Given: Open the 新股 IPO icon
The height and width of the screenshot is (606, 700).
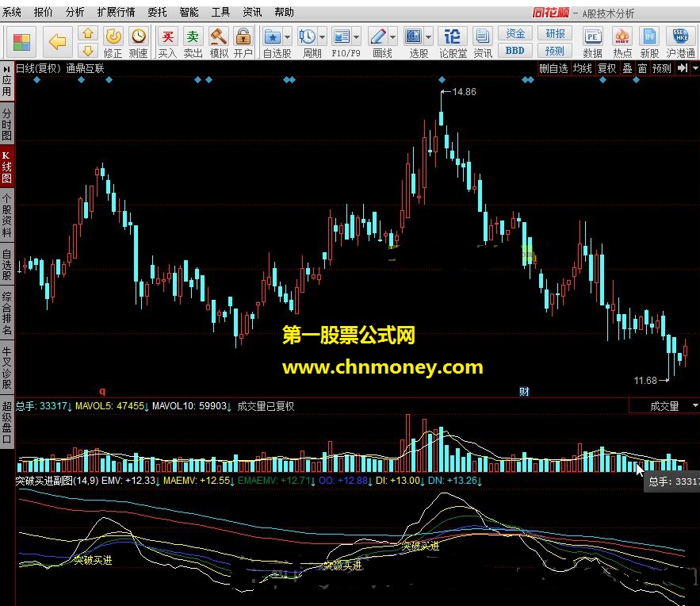Looking at the screenshot, I should click(649, 36).
